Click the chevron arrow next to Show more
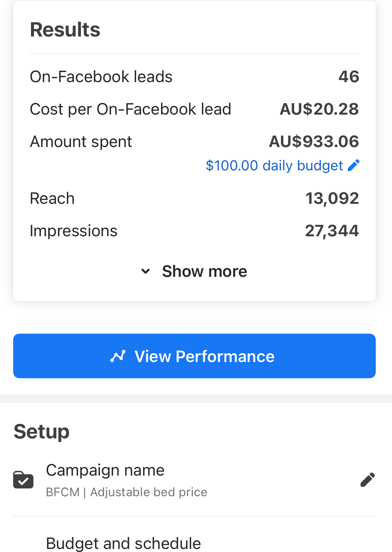This screenshot has width=392, height=552. (x=146, y=271)
